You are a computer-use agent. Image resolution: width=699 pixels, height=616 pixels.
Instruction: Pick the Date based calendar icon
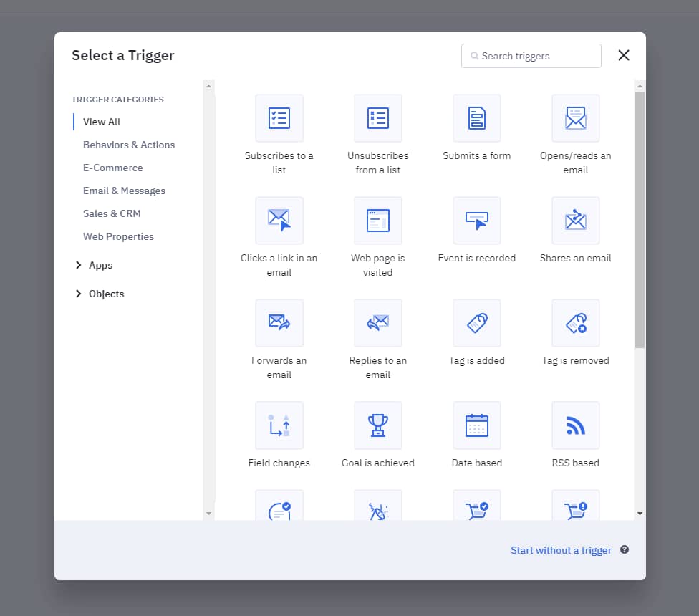tap(476, 425)
